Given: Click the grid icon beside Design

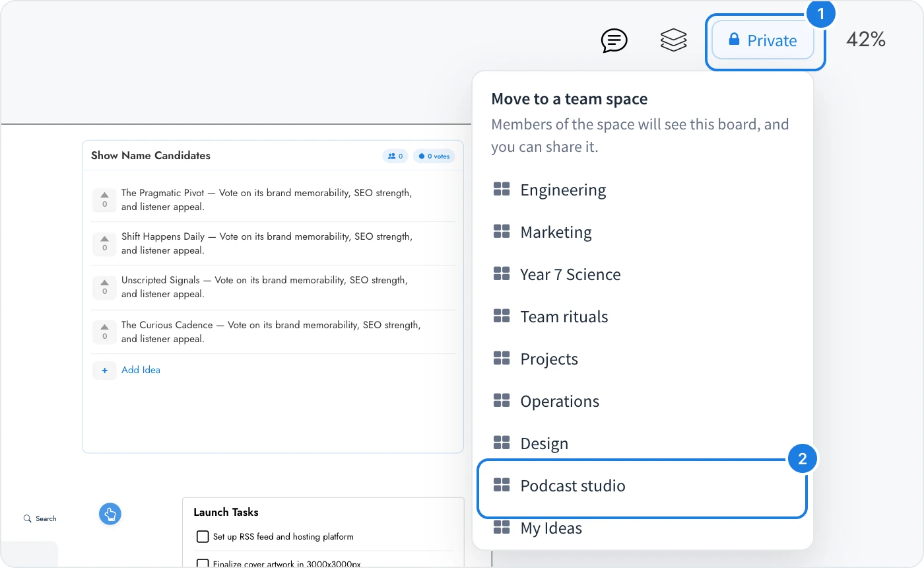Looking at the screenshot, I should 502,443.
